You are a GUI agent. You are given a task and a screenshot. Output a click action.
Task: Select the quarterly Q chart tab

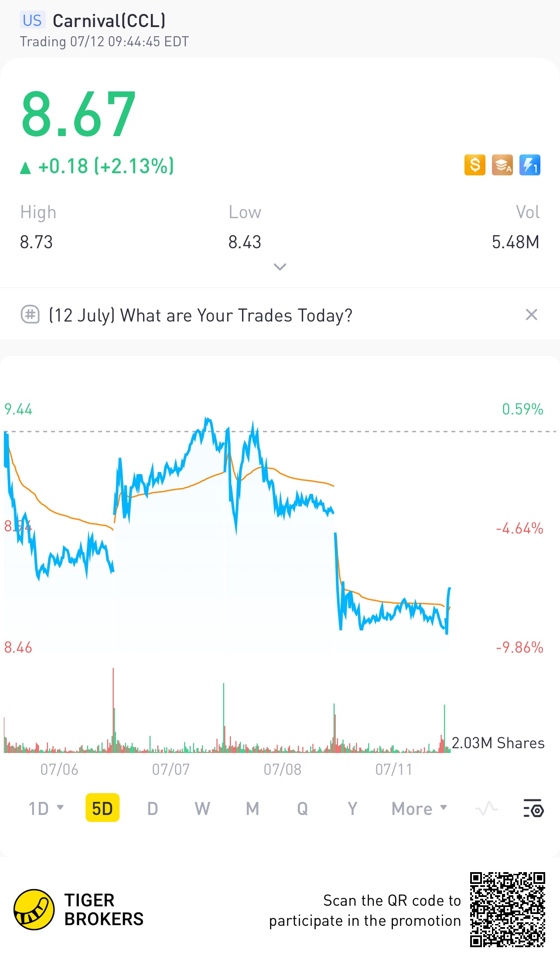coord(302,808)
